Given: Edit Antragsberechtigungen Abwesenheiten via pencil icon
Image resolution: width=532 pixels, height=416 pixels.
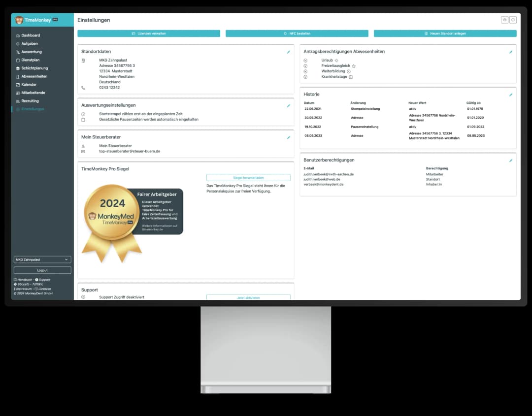Looking at the screenshot, I should tap(511, 52).
